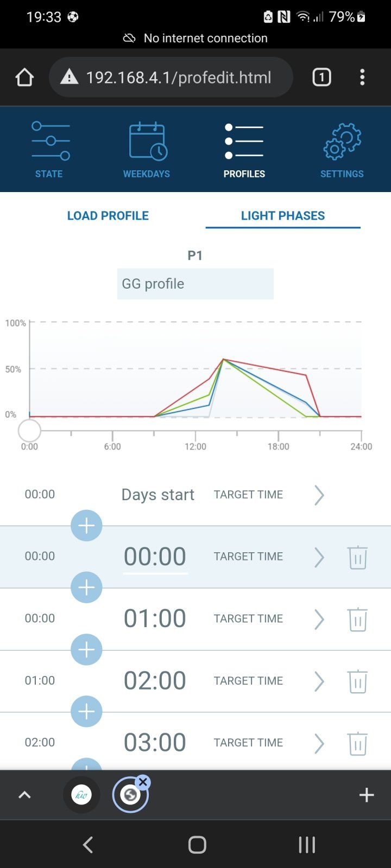391x868 pixels.
Task: Select the Light Phases tab
Action: point(282,215)
